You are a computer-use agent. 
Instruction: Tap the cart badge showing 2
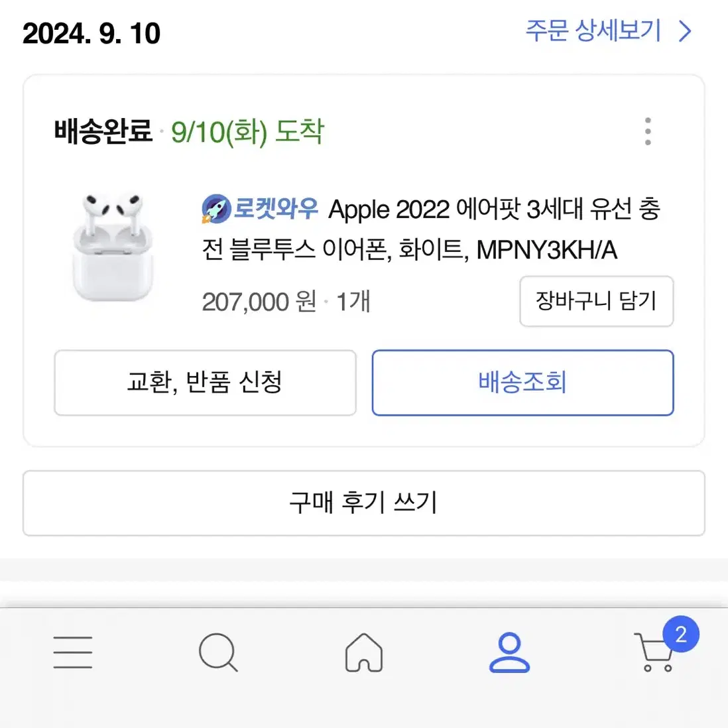681,635
